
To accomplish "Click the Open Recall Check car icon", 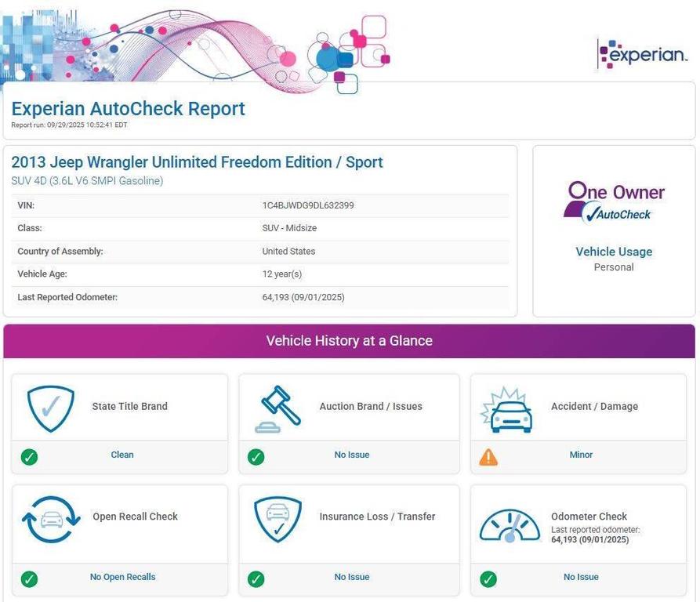I will (x=51, y=519).
